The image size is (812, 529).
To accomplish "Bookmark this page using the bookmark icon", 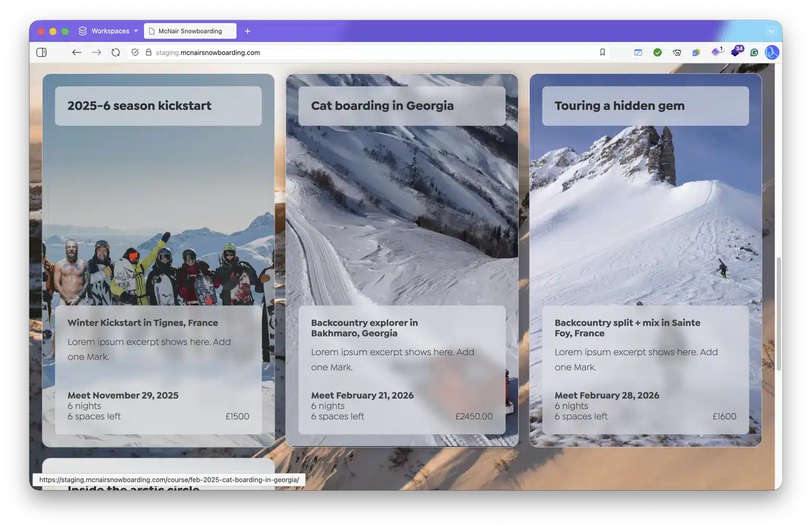I will coord(602,52).
